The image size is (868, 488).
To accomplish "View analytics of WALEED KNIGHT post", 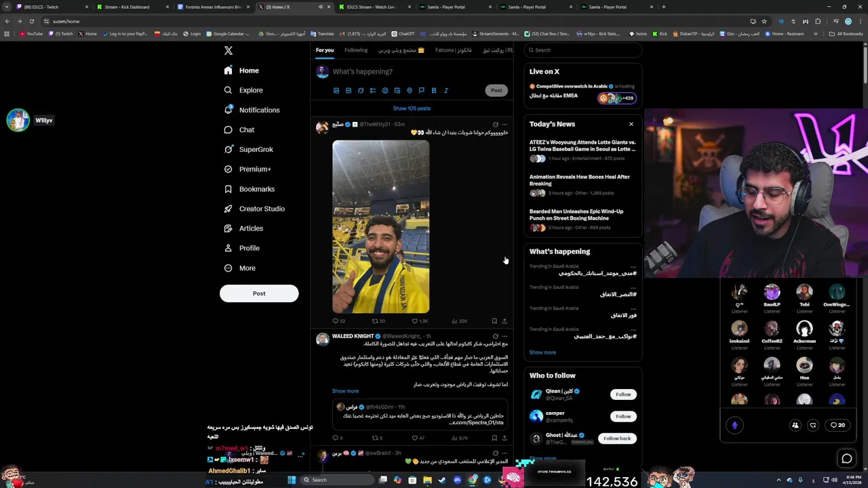I will pos(459,438).
